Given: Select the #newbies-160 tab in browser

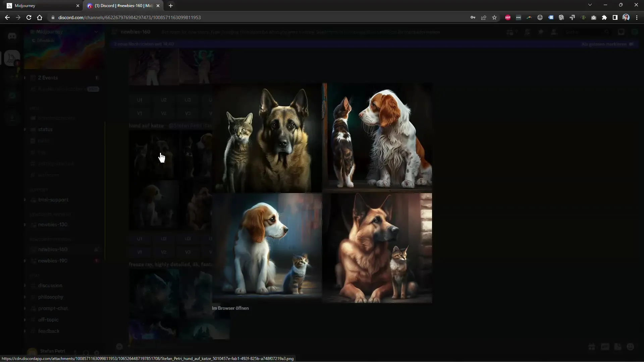Looking at the screenshot, I should coord(123,5).
